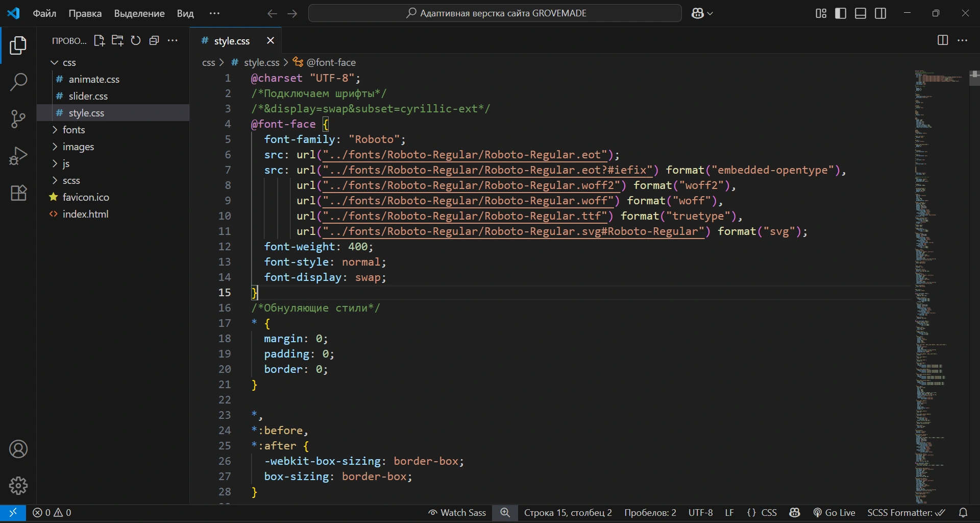Open the Extensions view
Viewport: 980px width, 523px height.
18,193
